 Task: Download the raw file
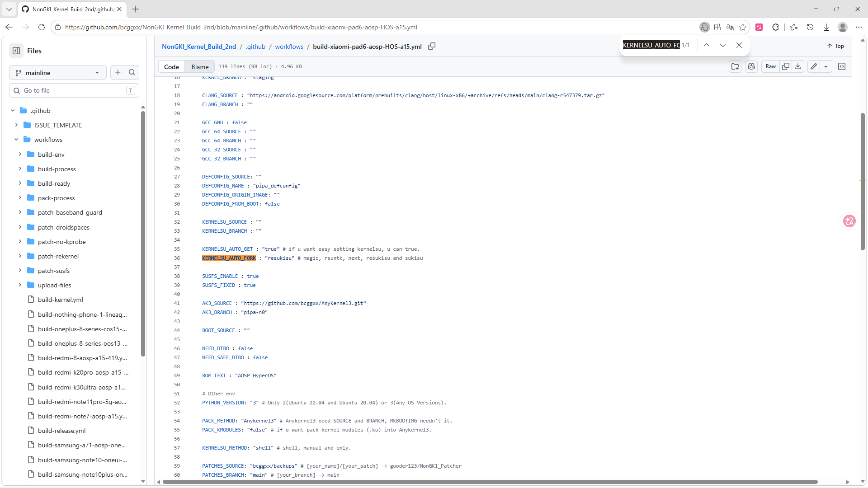click(798, 66)
